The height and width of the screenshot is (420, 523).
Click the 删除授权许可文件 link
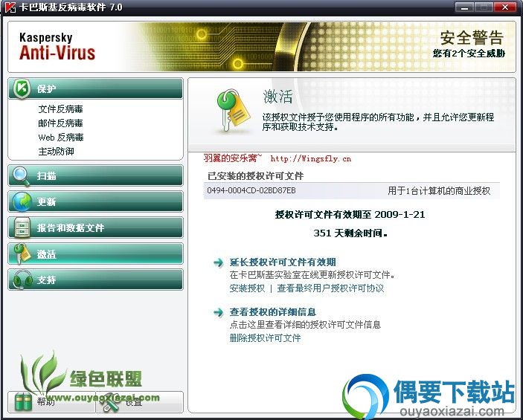[265, 338]
